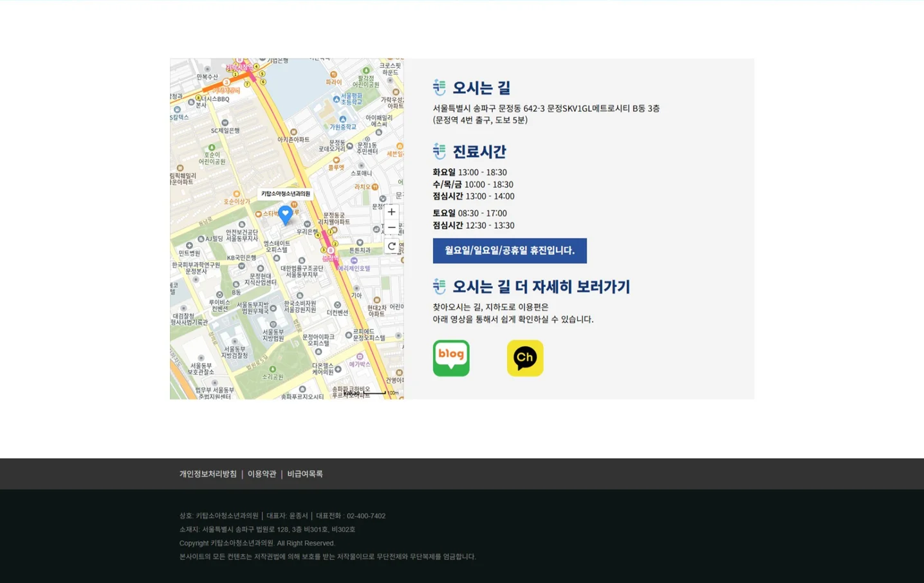924x583 pixels.
Task: Click the 100m scale bar on map
Action: point(373,393)
